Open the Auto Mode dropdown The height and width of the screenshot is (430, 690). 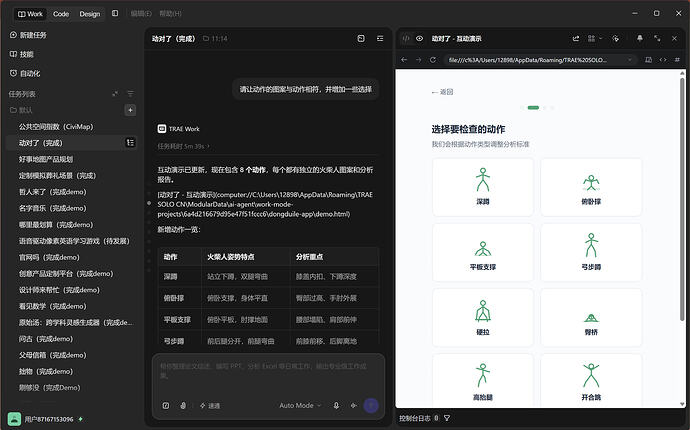point(300,405)
